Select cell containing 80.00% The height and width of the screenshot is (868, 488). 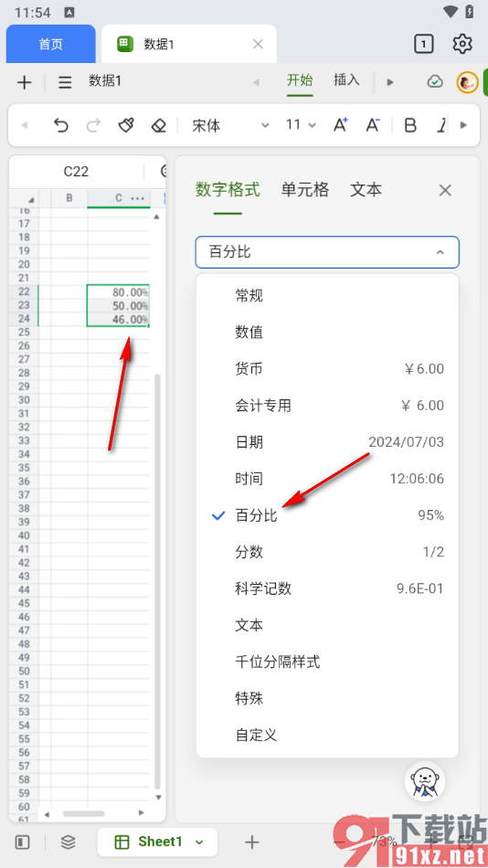click(x=118, y=292)
